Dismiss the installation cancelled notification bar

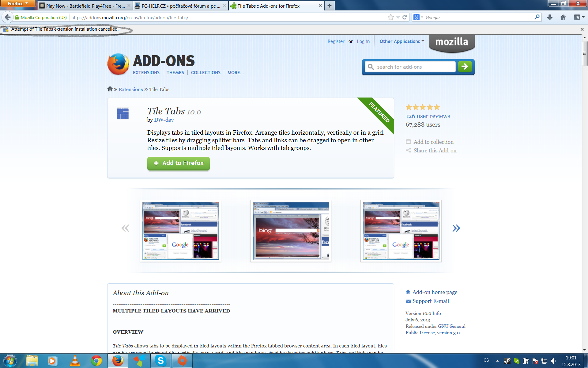(x=582, y=29)
